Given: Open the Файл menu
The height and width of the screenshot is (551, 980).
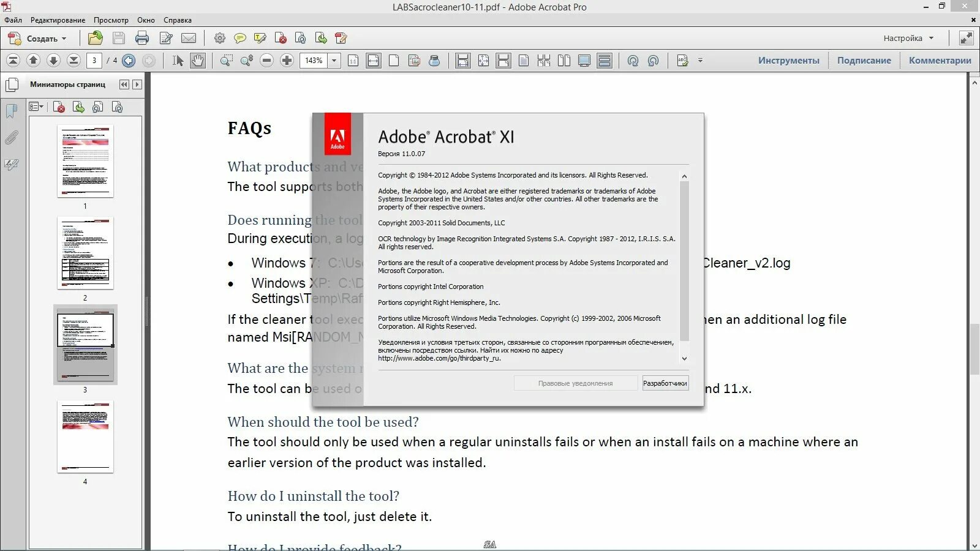Looking at the screenshot, I should pos(13,20).
